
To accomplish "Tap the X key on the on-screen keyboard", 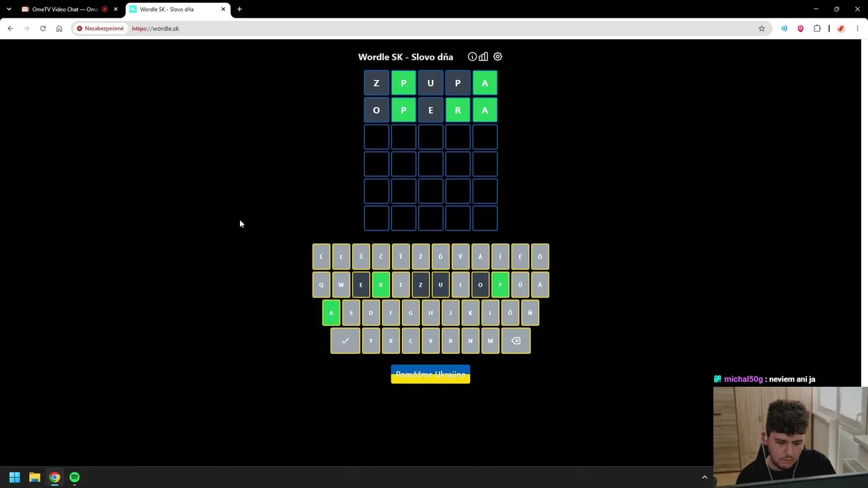I will (x=391, y=341).
